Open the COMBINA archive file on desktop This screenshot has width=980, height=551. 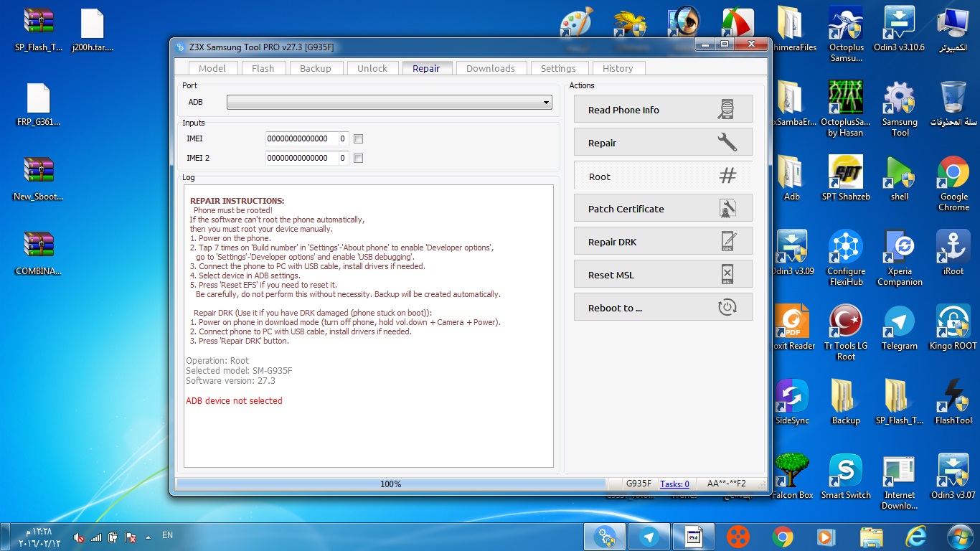(x=39, y=253)
